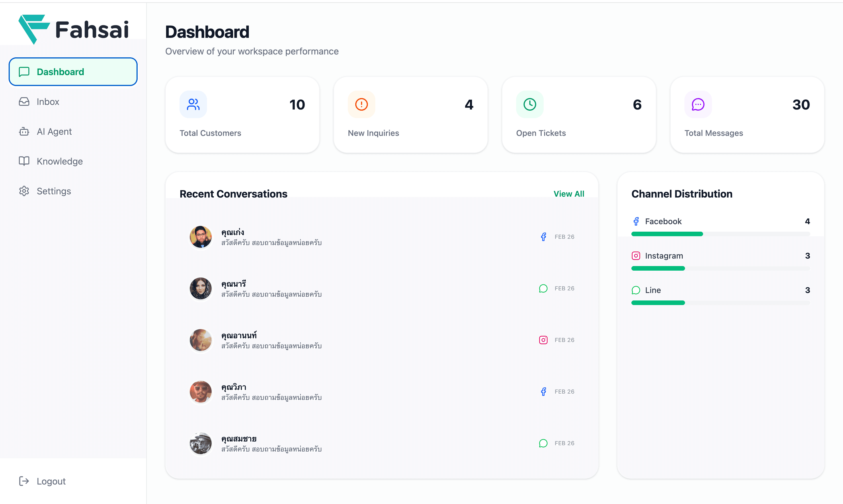Open คุณนารี's profile picture
The image size is (843, 504).
click(x=200, y=288)
